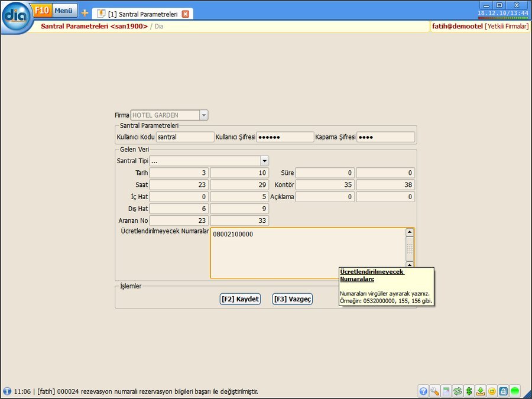Click the Kapama Şifresi password field
Image resolution: width=532 pixels, height=399 pixels.
[386, 137]
